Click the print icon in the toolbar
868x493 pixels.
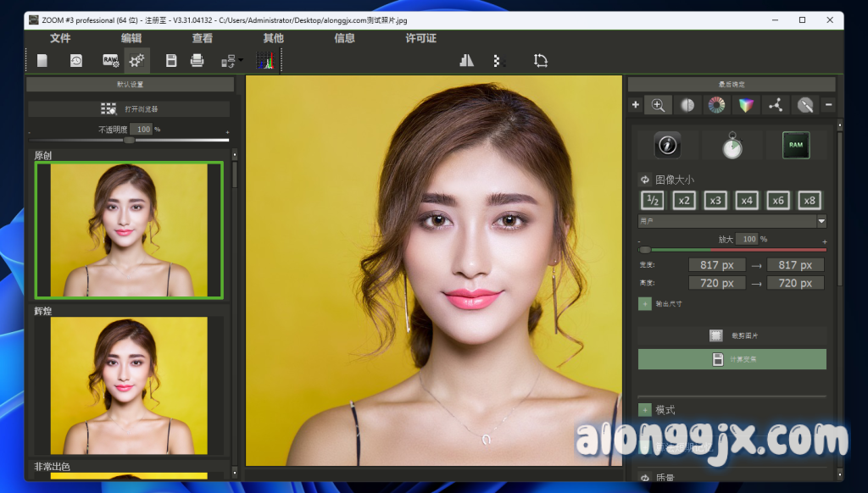click(x=197, y=60)
